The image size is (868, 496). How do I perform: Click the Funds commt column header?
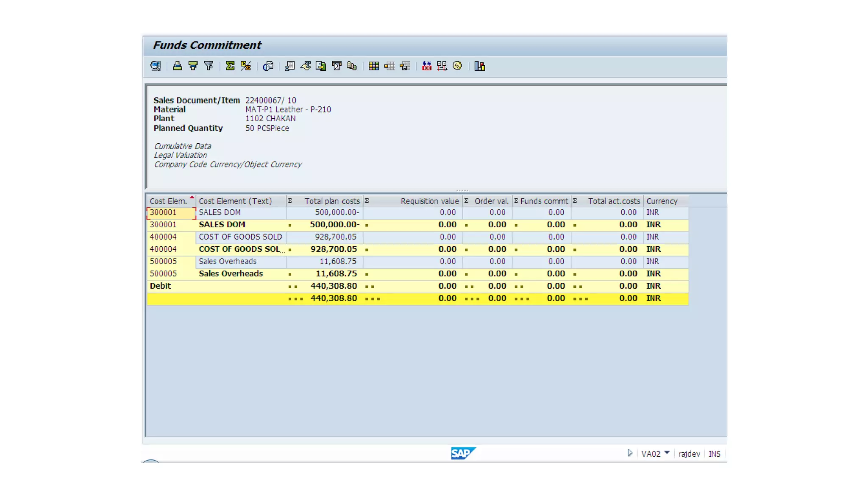pyautogui.click(x=544, y=201)
